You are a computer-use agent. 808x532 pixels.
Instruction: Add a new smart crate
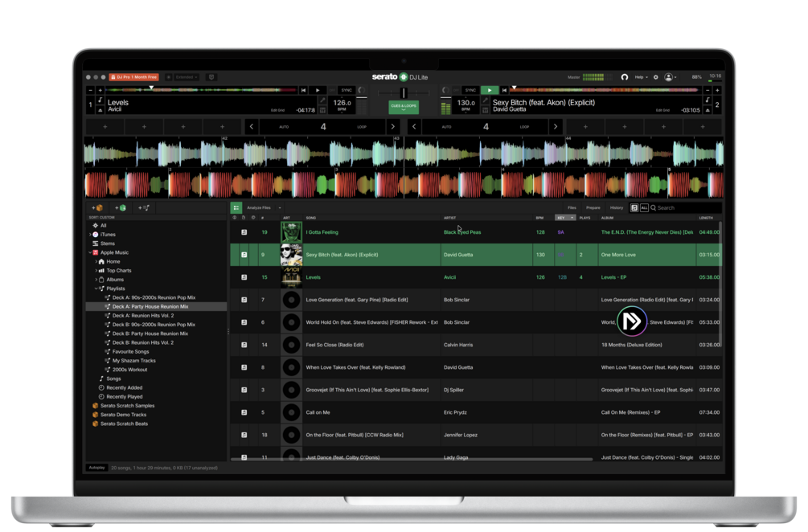(120, 208)
